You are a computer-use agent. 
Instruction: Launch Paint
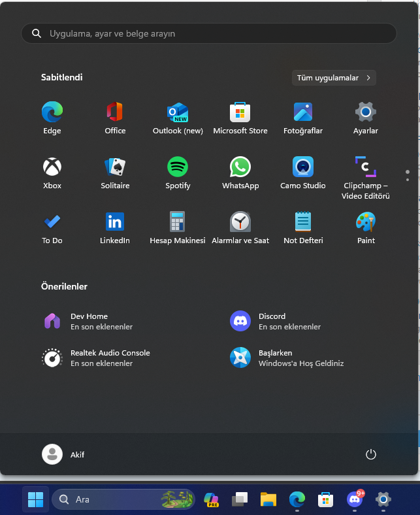click(366, 227)
